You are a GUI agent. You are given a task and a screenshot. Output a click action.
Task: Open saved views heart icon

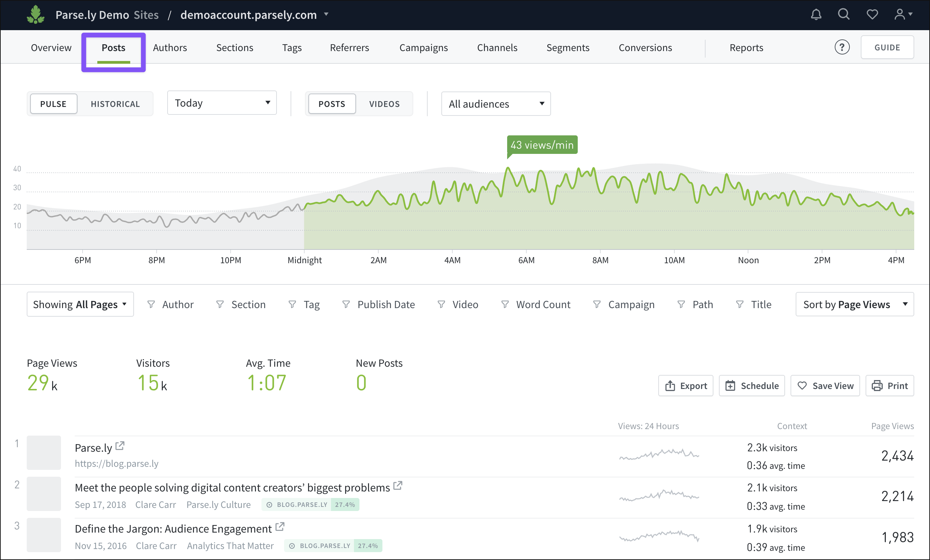pos(872,15)
